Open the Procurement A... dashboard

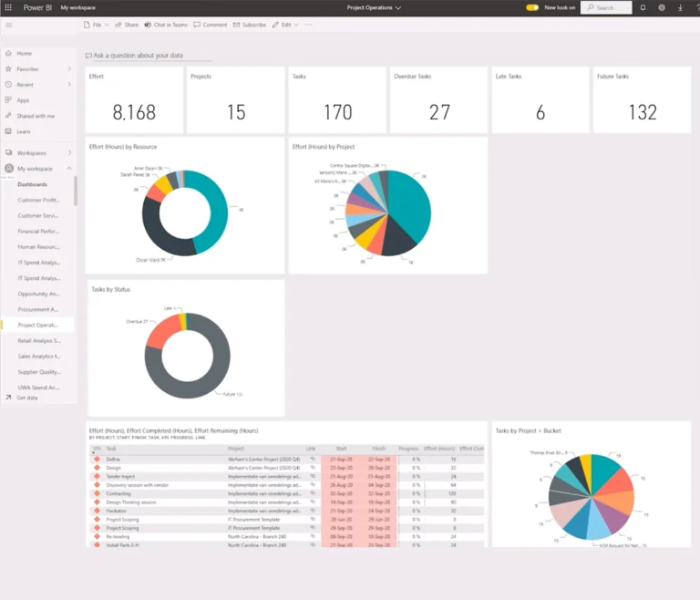38,309
